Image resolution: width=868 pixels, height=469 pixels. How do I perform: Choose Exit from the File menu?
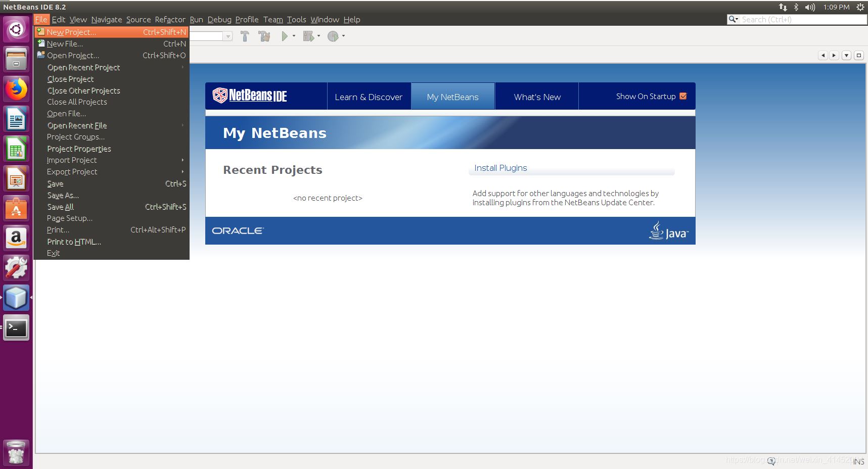click(112, 253)
